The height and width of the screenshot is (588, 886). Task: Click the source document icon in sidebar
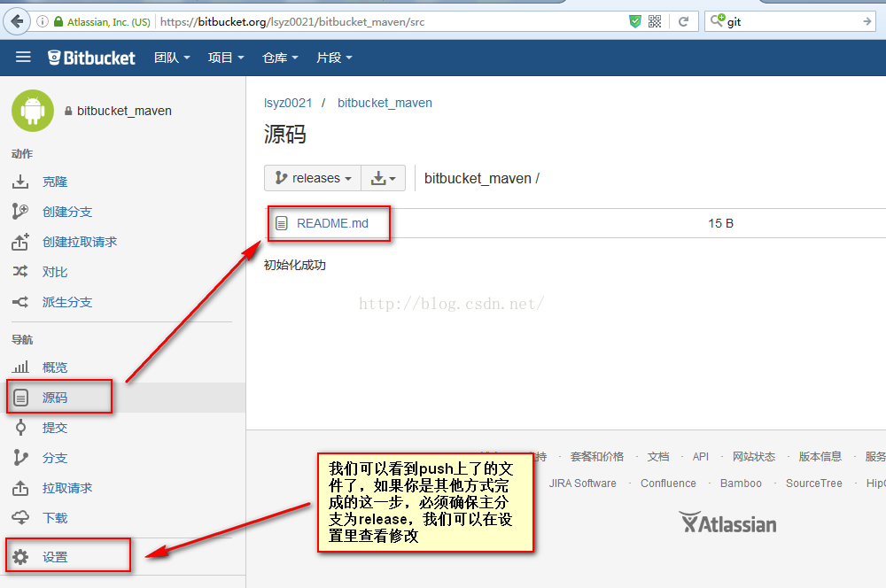point(21,398)
